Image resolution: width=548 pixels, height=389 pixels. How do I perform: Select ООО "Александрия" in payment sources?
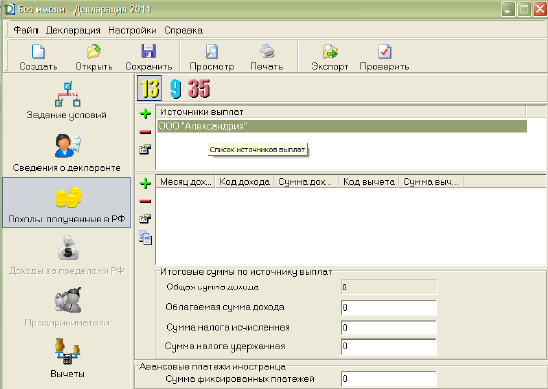342,126
